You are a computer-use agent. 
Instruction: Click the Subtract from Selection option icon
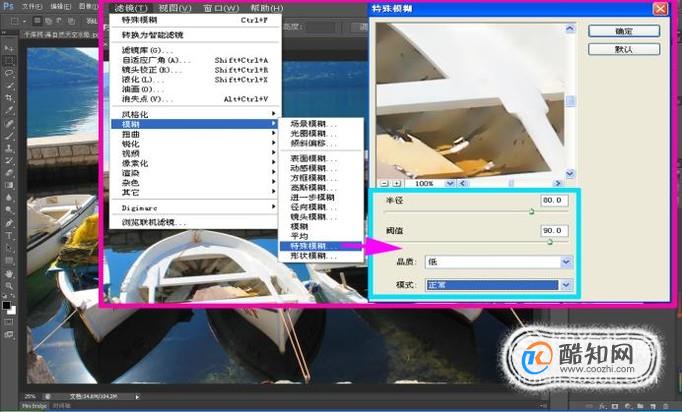[x=59, y=20]
